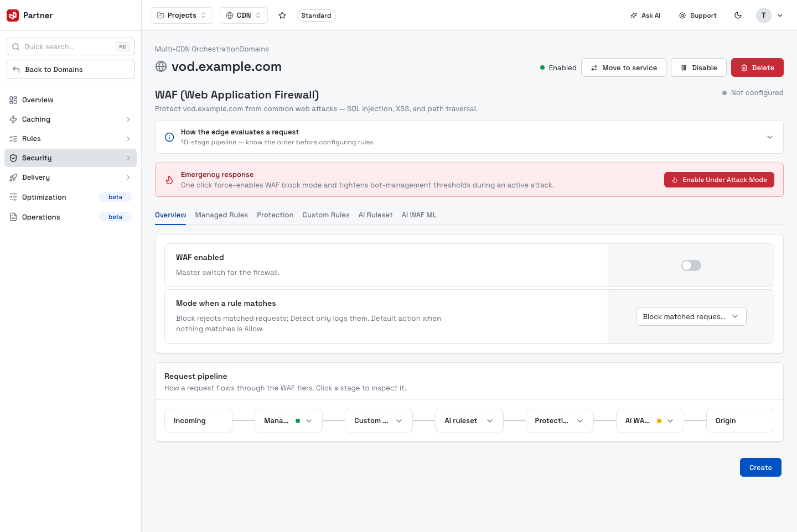Click the Create button
Screen dimensions: 797x532
760,467
